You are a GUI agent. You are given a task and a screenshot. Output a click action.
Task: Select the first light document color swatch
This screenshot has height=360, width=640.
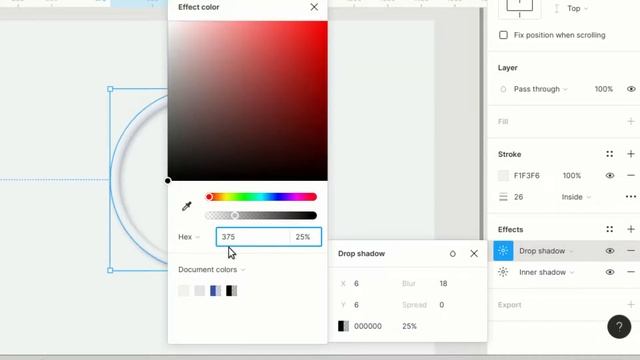pos(184,291)
